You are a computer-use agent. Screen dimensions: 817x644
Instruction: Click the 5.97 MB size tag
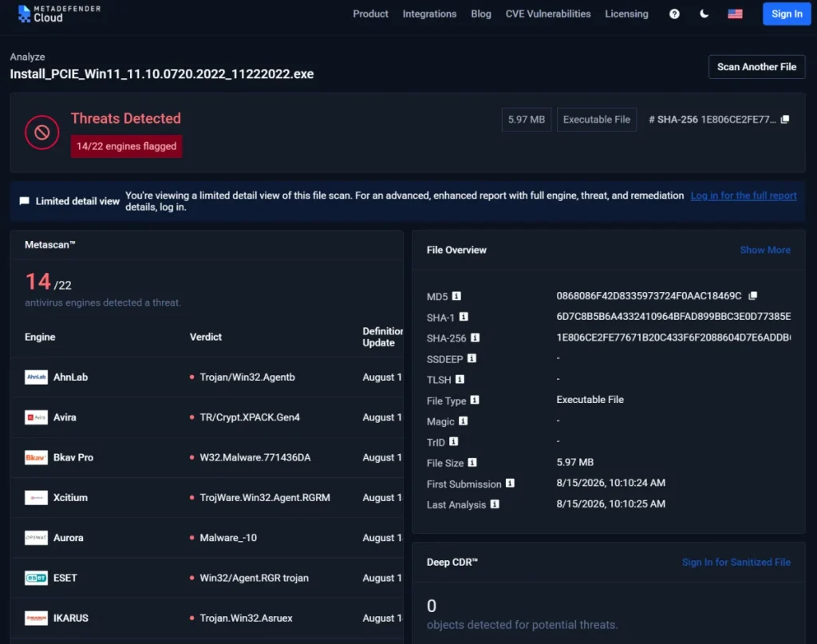pos(527,120)
